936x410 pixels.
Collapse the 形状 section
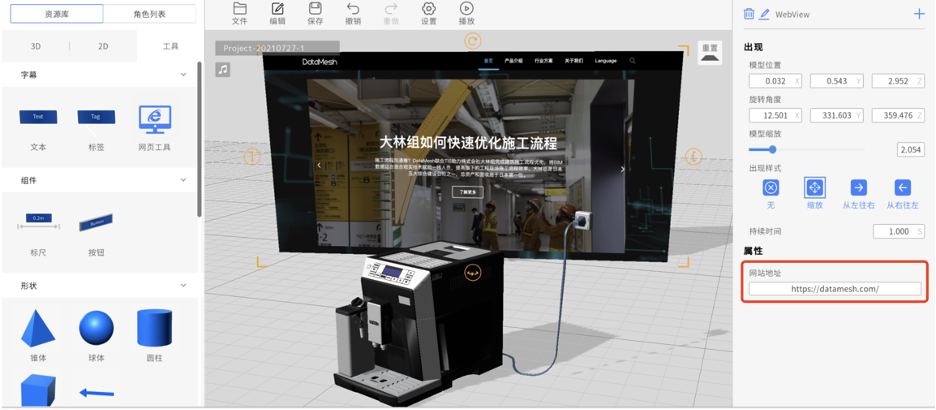point(183,286)
